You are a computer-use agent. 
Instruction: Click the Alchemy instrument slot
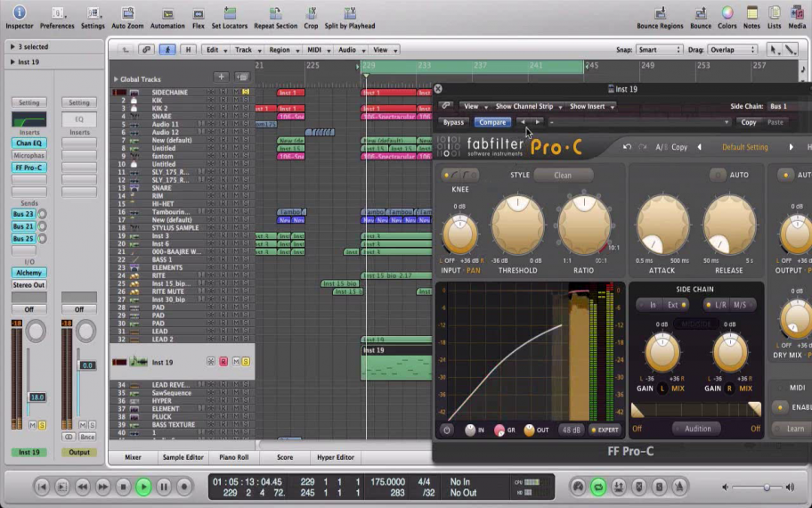coord(29,273)
